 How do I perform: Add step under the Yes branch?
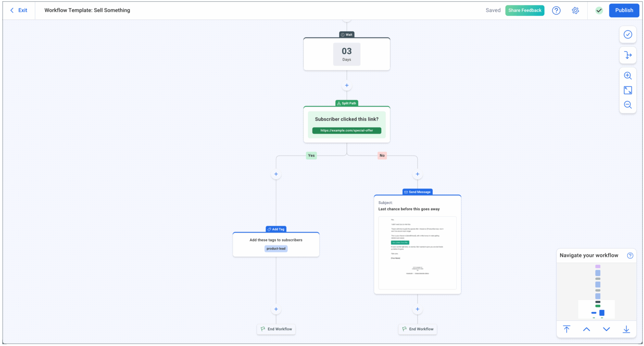pyautogui.click(x=276, y=175)
